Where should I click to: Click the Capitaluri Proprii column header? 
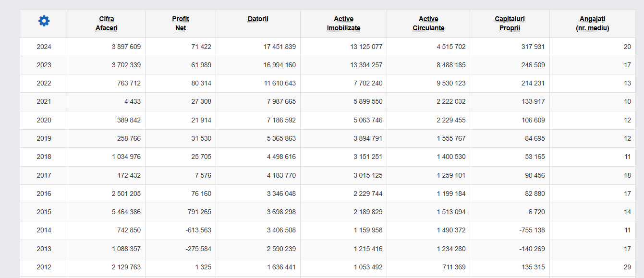[510, 24]
